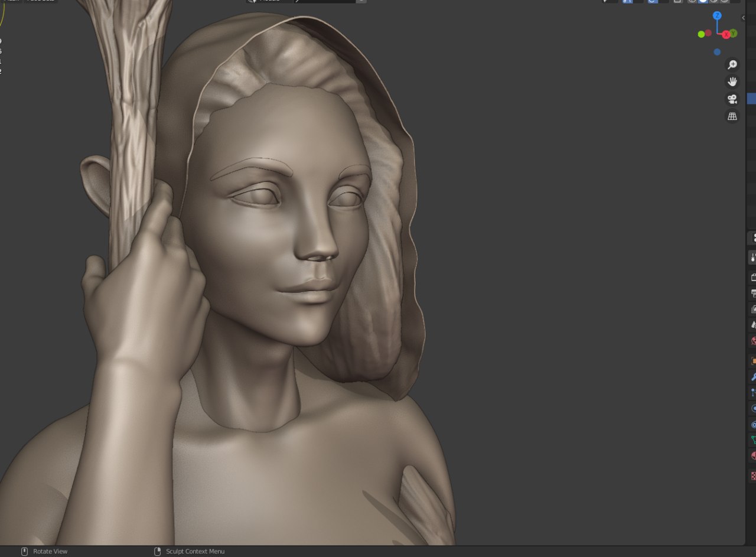Screen dimensions: 756x557
Task: Open the Render properties tab
Action: (753, 278)
